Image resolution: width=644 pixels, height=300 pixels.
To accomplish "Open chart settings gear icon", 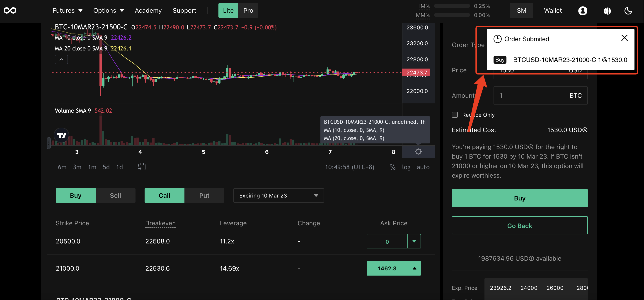I will [418, 152].
